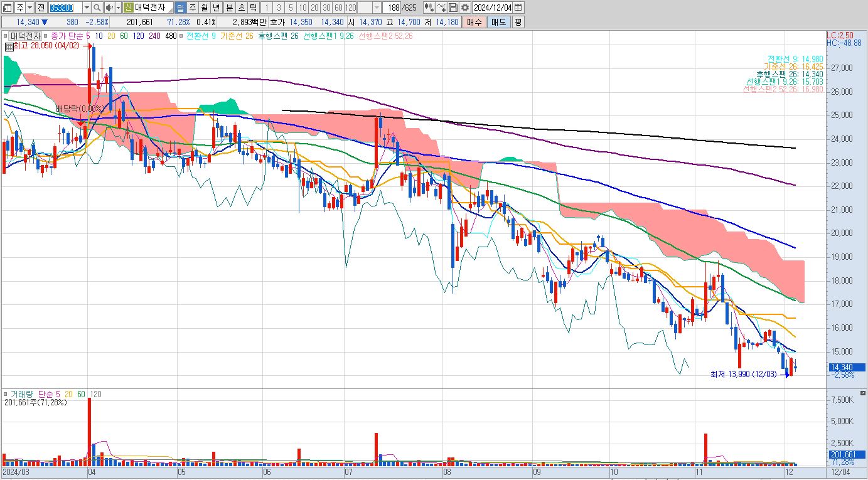Click the speaker sound icon
This screenshot has width=868, height=480.
(109, 8)
